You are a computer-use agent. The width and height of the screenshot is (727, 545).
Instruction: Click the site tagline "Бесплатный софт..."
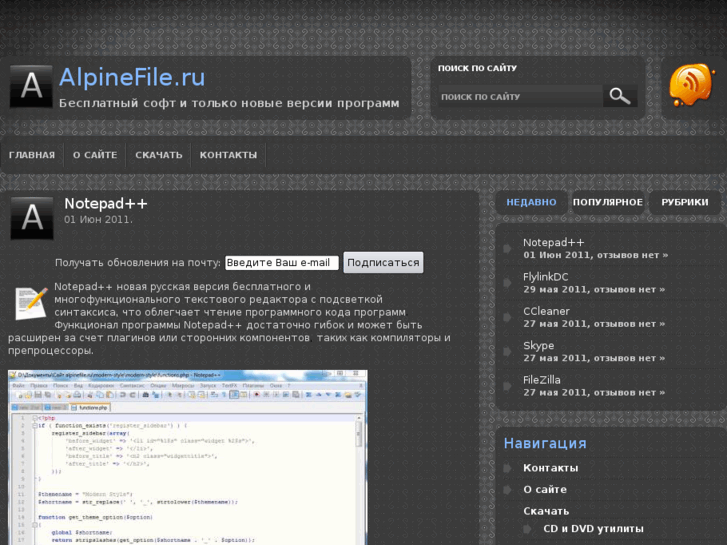point(229,103)
